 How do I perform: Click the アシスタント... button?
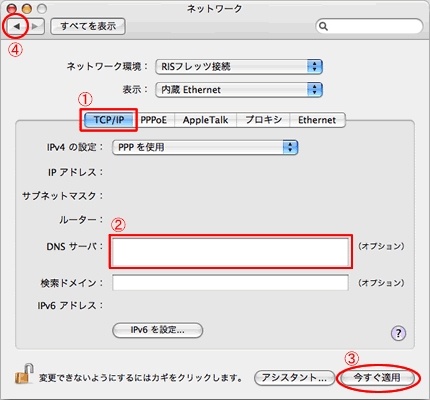coord(294,378)
